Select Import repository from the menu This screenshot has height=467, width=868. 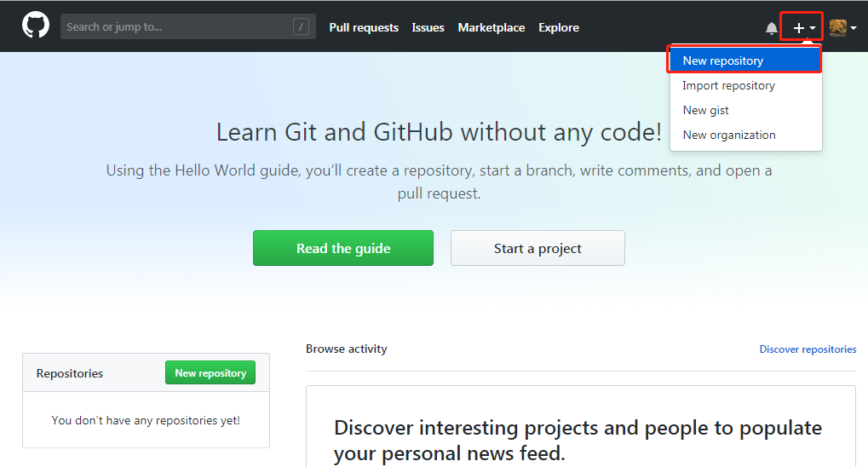click(x=745, y=85)
